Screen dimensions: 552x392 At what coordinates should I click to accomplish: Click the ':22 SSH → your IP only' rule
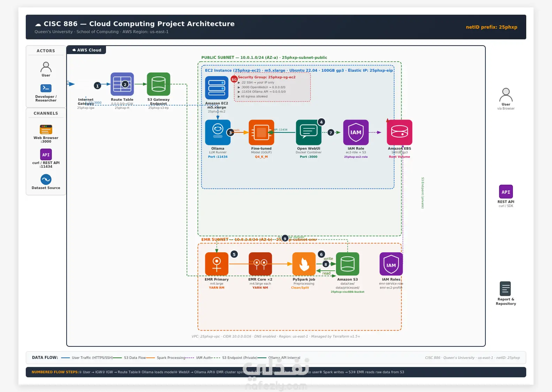point(256,83)
